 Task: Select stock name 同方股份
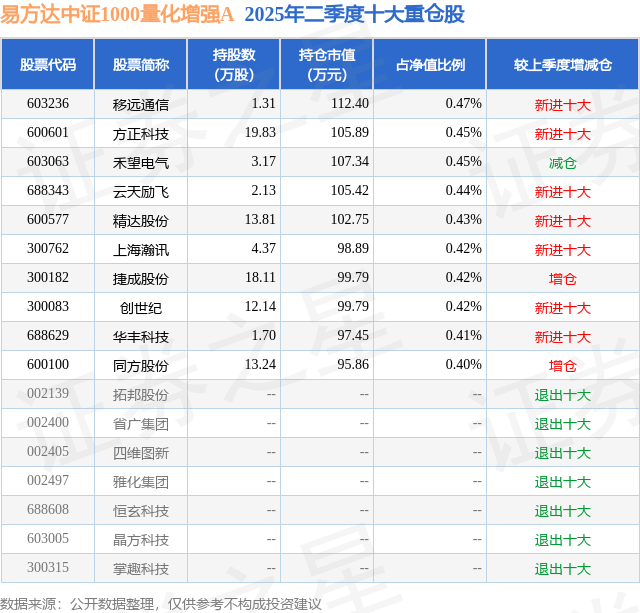(x=141, y=366)
